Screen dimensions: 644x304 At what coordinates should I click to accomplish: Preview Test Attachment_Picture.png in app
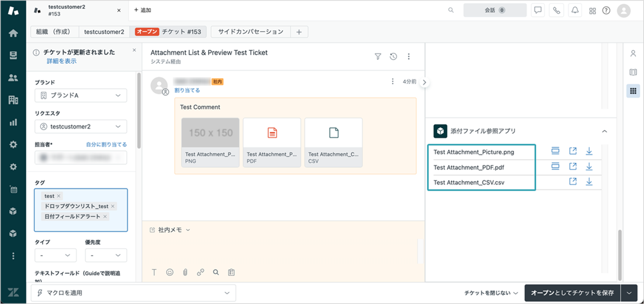pos(555,151)
